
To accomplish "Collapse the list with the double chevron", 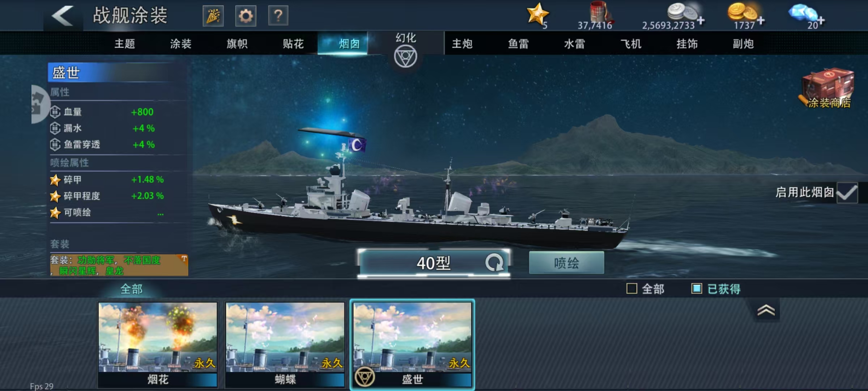I will coord(766,310).
